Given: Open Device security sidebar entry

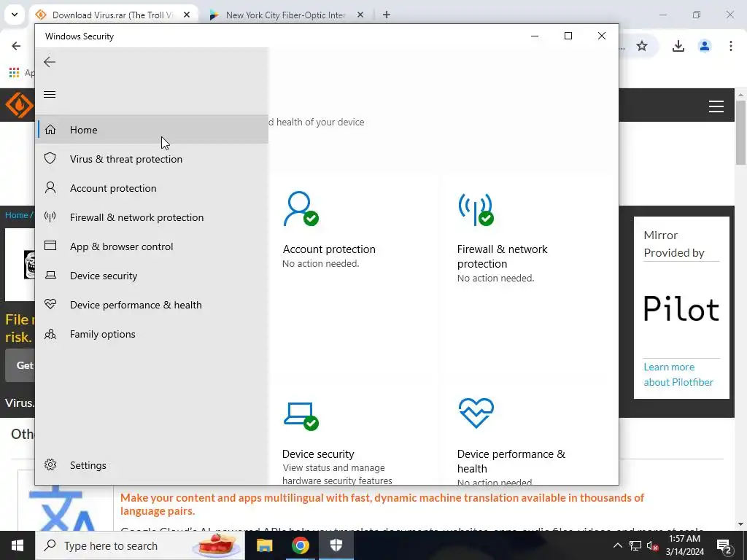Looking at the screenshot, I should pyautogui.click(x=152, y=276).
